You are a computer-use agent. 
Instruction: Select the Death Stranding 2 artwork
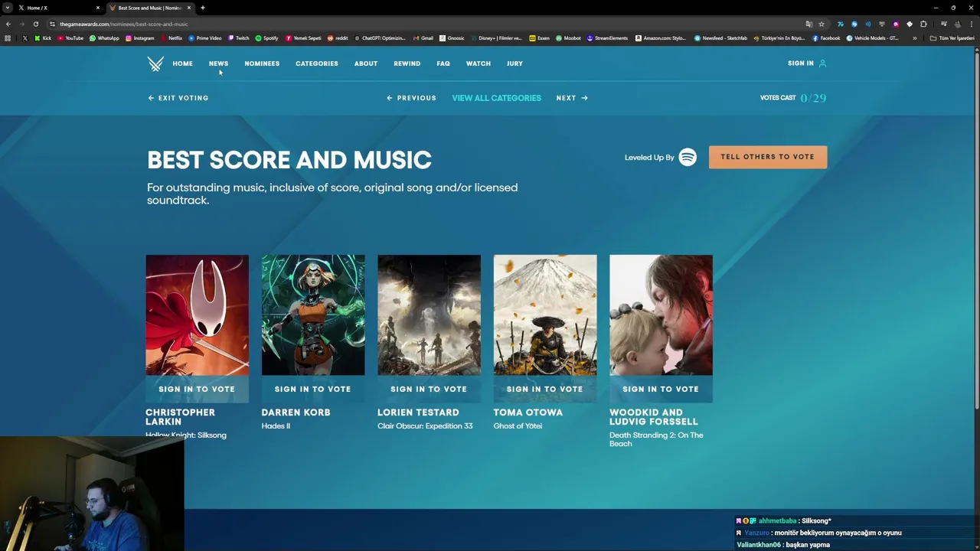661,315
